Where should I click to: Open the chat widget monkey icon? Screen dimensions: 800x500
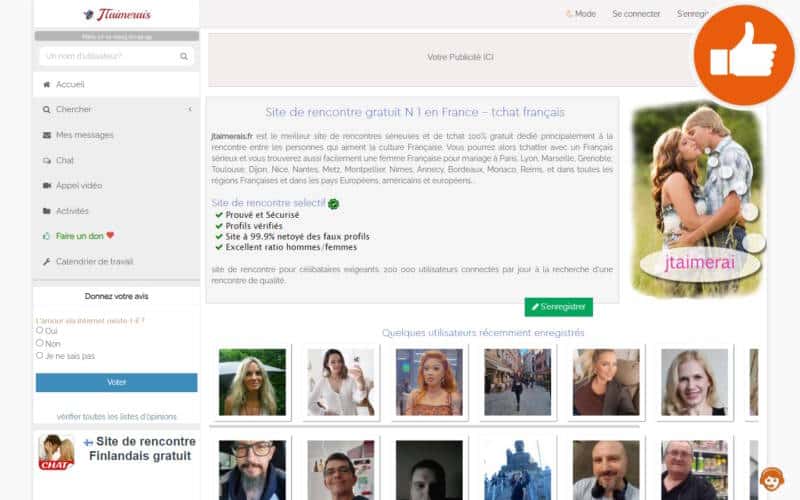[x=771, y=480]
